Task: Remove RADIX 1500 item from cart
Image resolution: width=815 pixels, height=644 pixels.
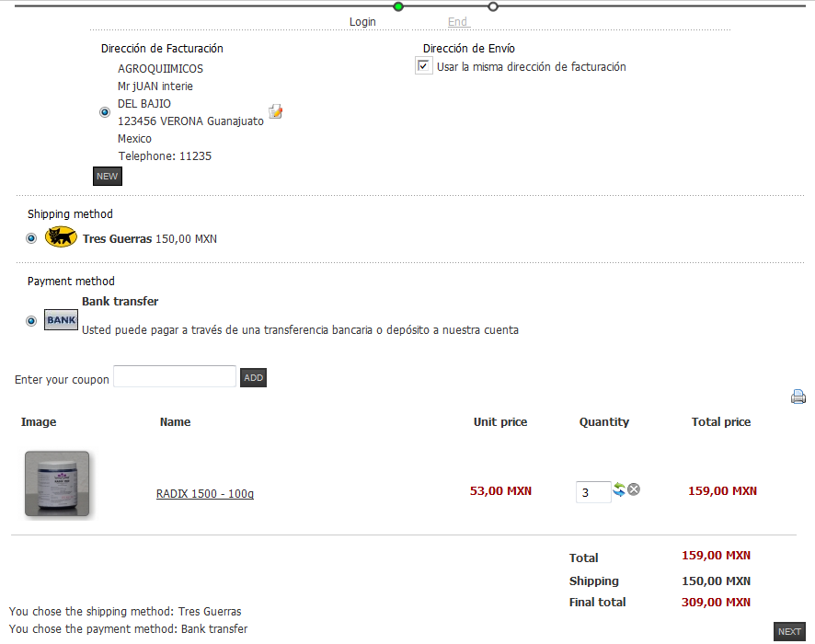Action: (x=634, y=489)
